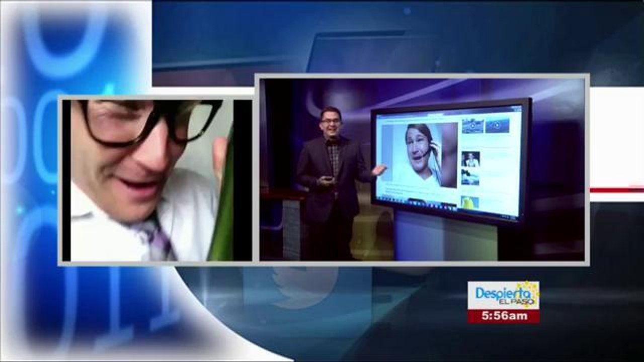Click the studio video inset with presenter
The width and height of the screenshot is (644, 362).
pos(423,169)
